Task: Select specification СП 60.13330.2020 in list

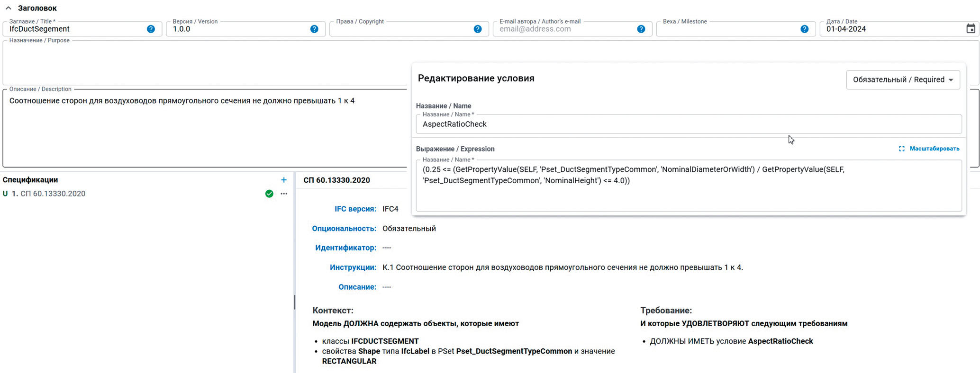Action: point(53,194)
